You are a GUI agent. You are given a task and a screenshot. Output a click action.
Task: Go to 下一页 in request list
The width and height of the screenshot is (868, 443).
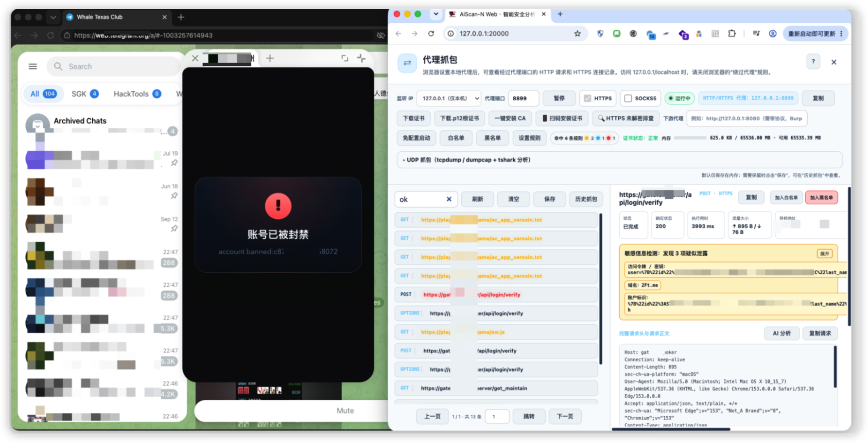coord(565,417)
